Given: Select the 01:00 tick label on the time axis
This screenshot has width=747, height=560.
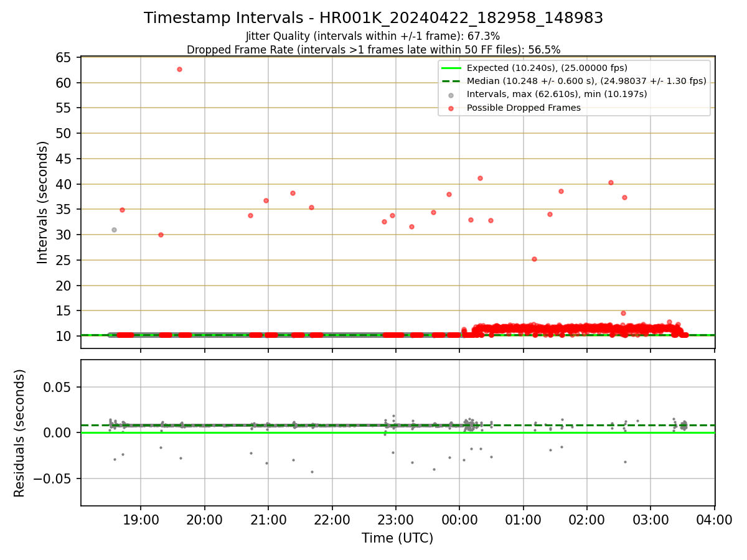Looking at the screenshot, I should click(x=524, y=521).
